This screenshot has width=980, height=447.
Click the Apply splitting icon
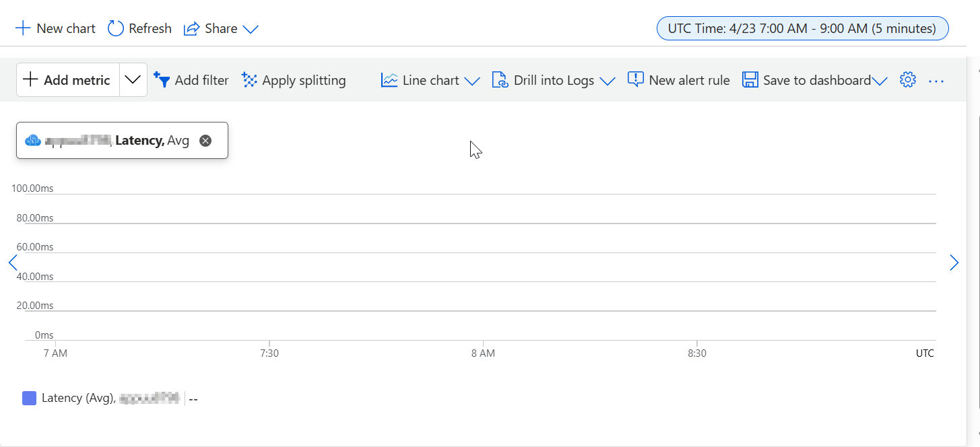249,80
